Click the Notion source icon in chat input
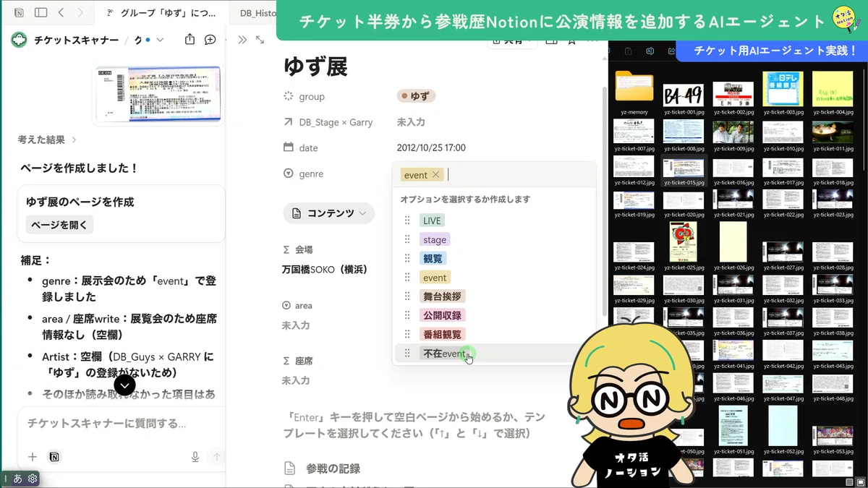 pos(54,457)
